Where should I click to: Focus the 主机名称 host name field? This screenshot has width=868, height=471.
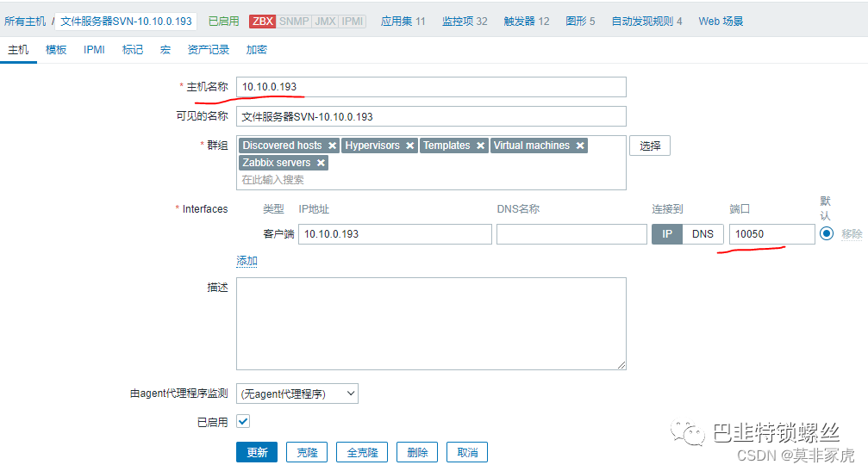(x=431, y=87)
